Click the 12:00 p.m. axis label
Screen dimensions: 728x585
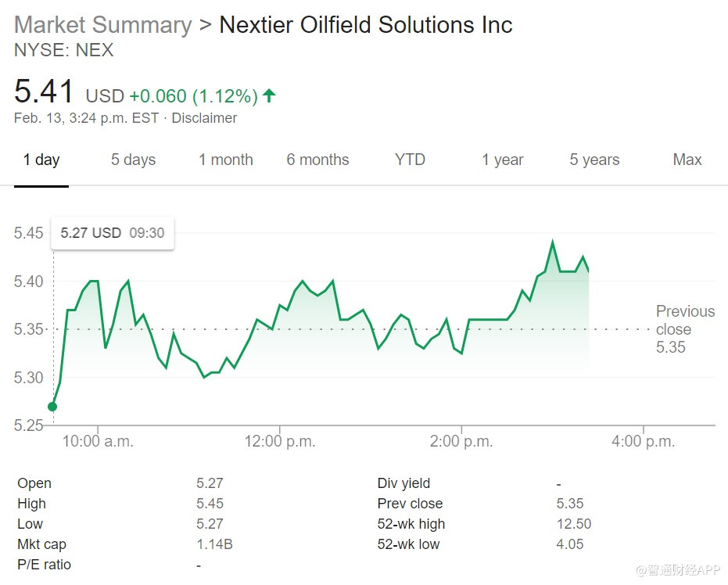coord(279,441)
